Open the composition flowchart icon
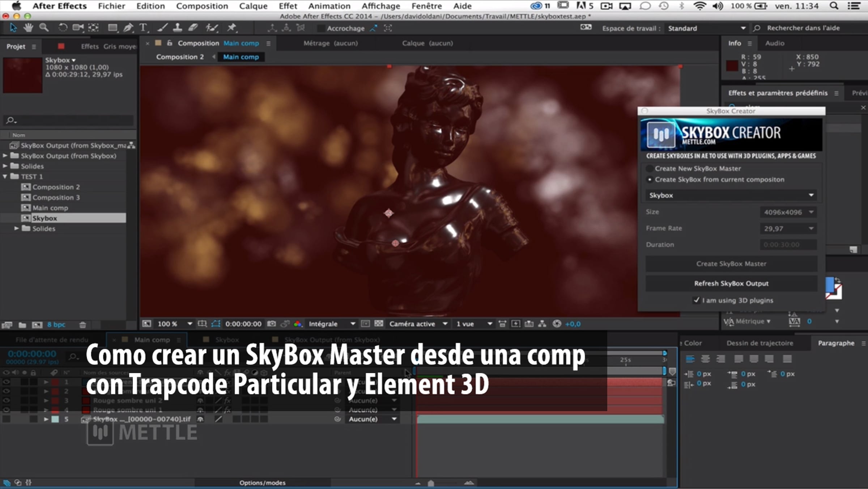This screenshot has height=489, width=868. tap(542, 324)
